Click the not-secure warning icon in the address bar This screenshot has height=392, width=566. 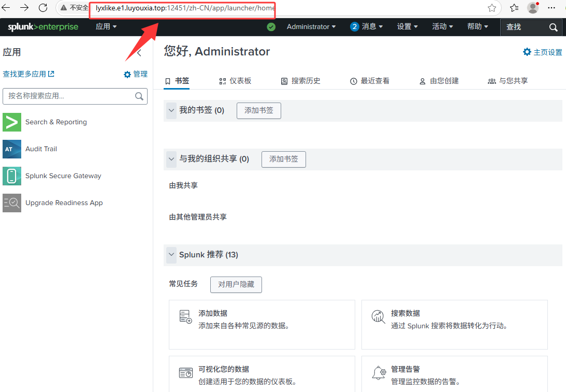click(x=64, y=8)
